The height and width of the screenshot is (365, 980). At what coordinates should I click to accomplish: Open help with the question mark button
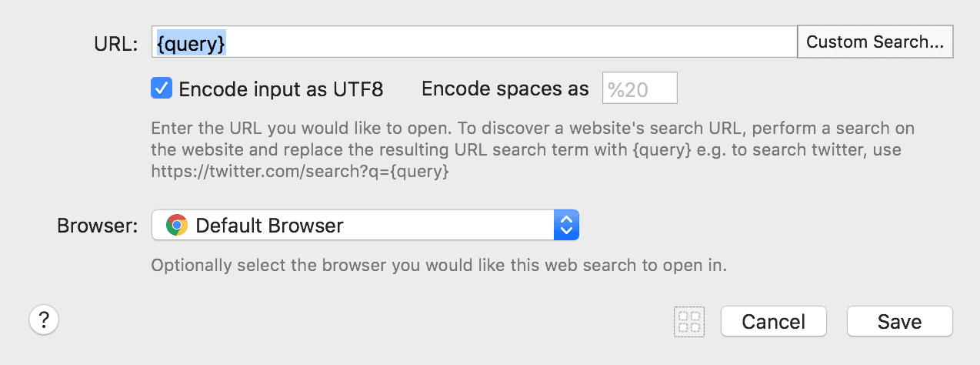[44, 319]
